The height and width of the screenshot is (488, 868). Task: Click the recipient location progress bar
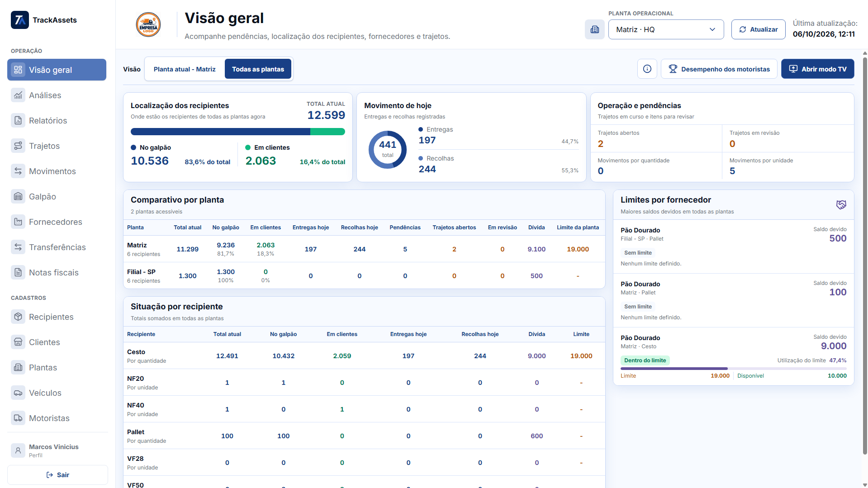pos(238,132)
